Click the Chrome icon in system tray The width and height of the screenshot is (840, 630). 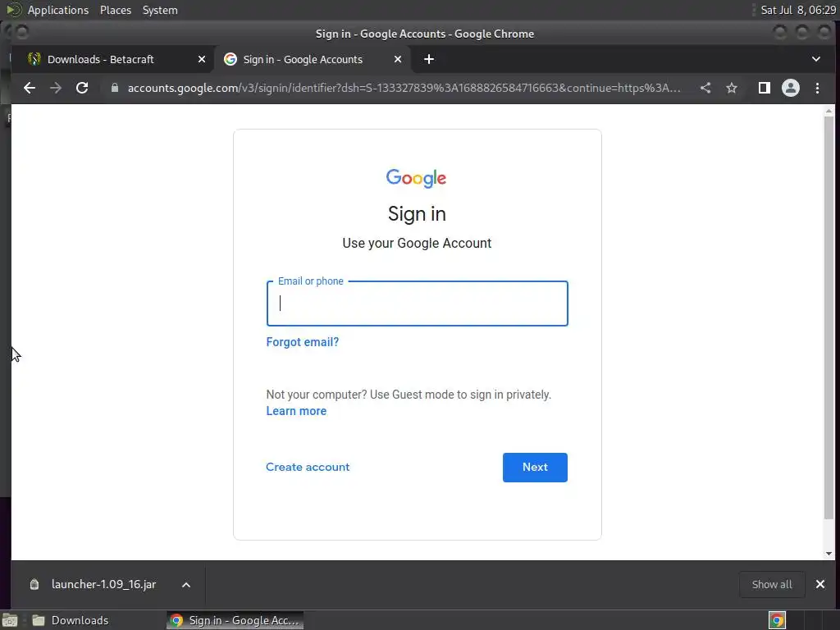(x=777, y=620)
